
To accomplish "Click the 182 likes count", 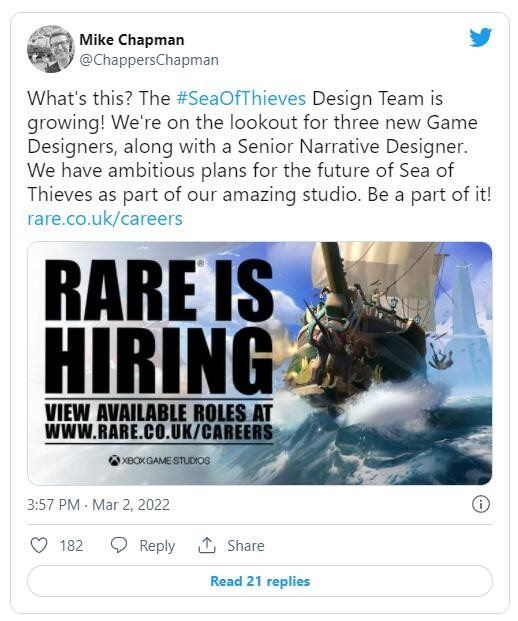I will 71,546.
